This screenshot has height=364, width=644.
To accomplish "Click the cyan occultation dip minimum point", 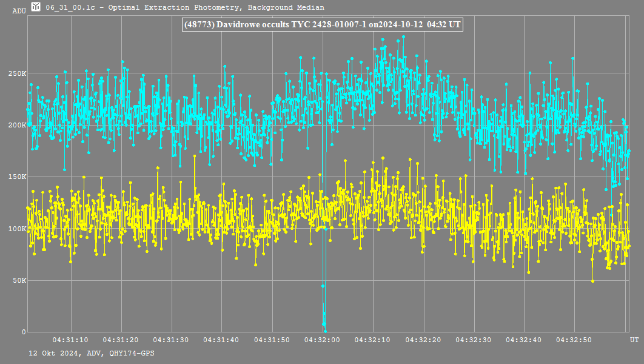I will coord(324,331).
